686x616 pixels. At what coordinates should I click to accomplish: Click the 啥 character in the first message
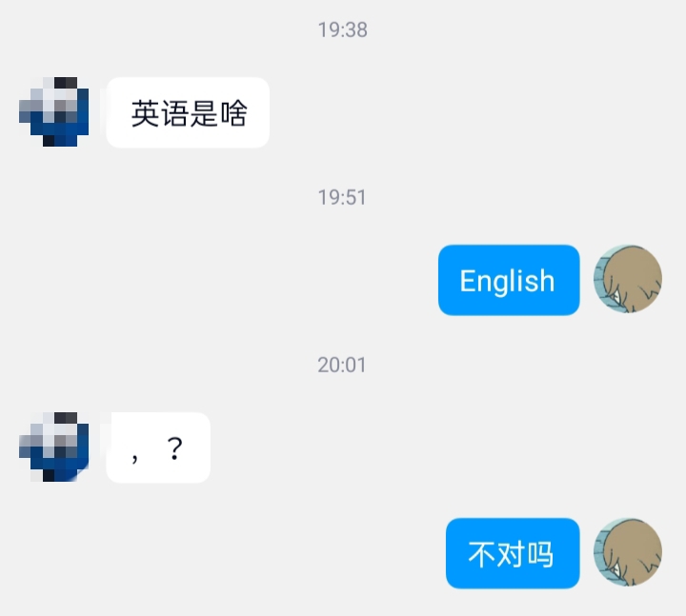[x=233, y=113]
